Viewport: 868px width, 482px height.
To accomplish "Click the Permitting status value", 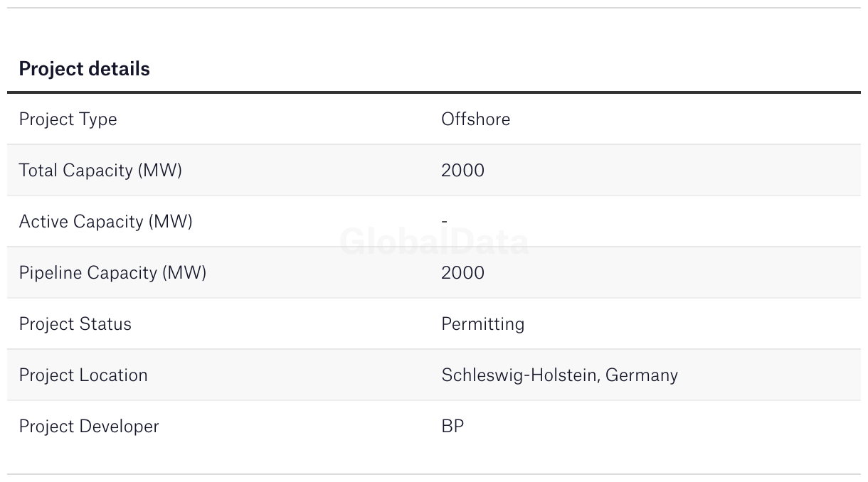I will (x=482, y=324).
